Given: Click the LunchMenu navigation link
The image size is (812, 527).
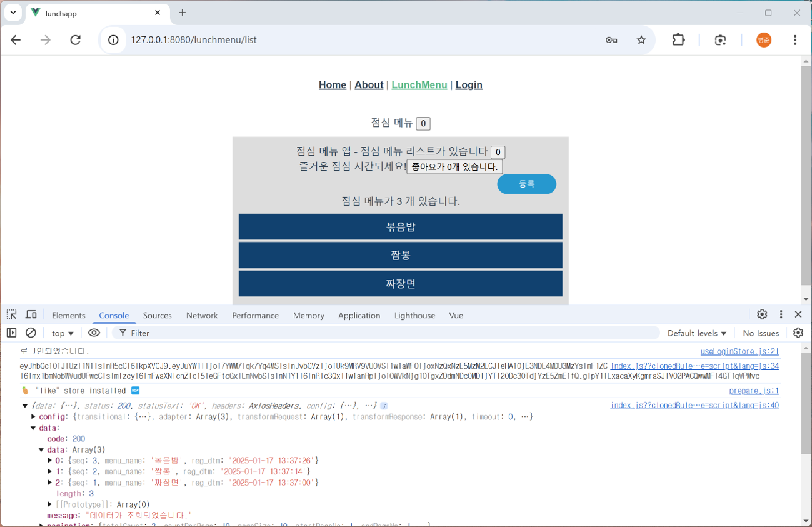Looking at the screenshot, I should [x=419, y=85].
